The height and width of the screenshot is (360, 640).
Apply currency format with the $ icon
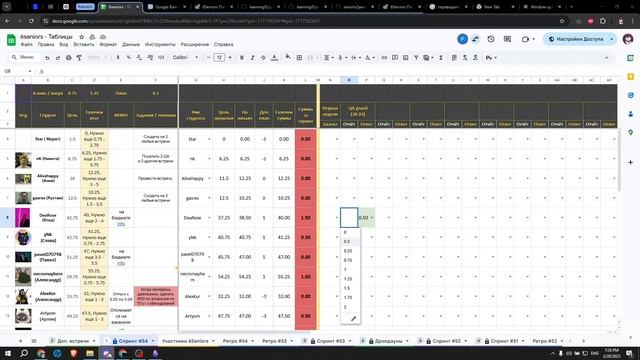point(118,58)
